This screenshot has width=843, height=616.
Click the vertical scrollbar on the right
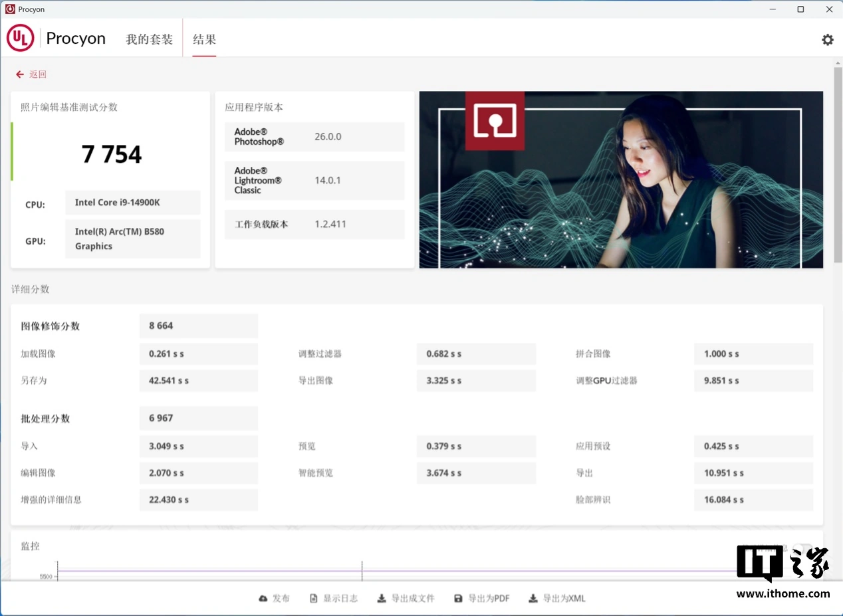tap(838, 166)
